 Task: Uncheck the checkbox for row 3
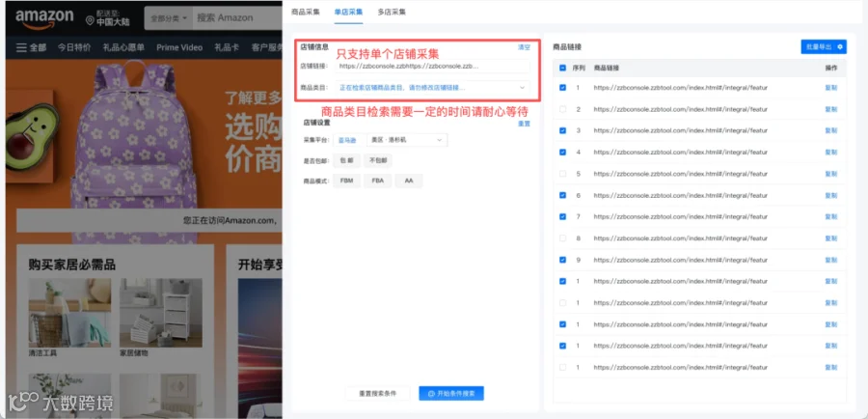(x=563, y=130)
